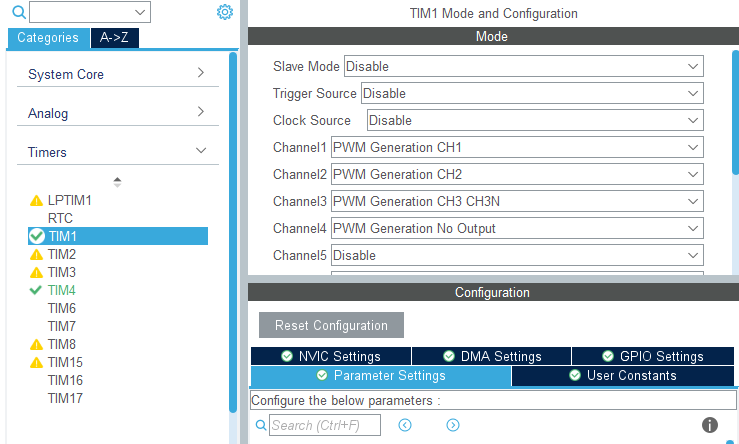Open the Channel3 PWM Generation CH3 CH3N dropdown
This screenshot has height=444, width=739.
click(x=517, y=201)
